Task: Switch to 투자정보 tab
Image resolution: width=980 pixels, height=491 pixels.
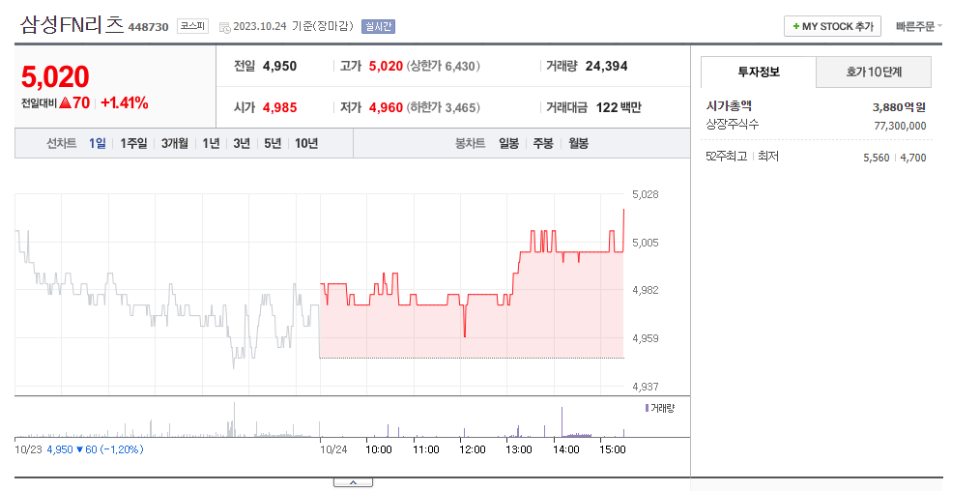Action: (758, 72)
